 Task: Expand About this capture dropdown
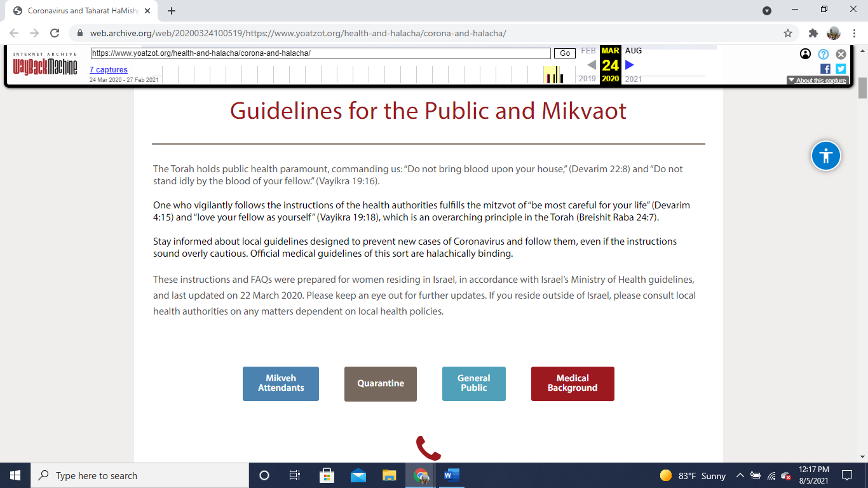pyautogui.click(x=817, y=81)
